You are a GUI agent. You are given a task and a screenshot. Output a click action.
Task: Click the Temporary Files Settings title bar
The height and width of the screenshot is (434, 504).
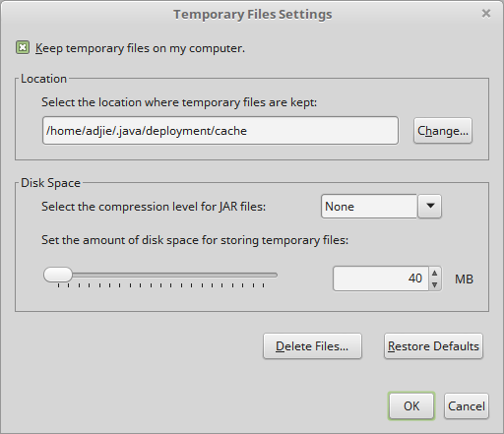point(253,14)
